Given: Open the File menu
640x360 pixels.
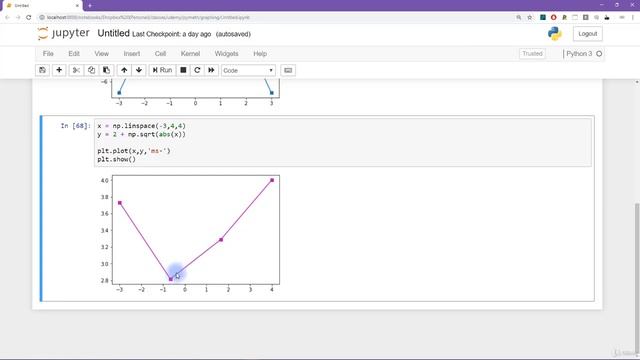Looking at the screenshot, I should tap(48, 53).
